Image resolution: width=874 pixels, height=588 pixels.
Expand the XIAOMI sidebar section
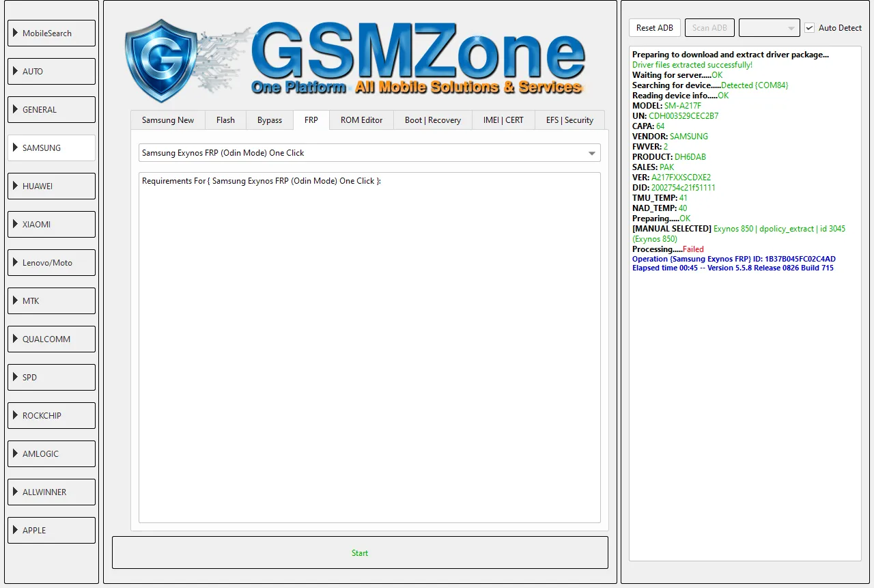pos(52,224)
